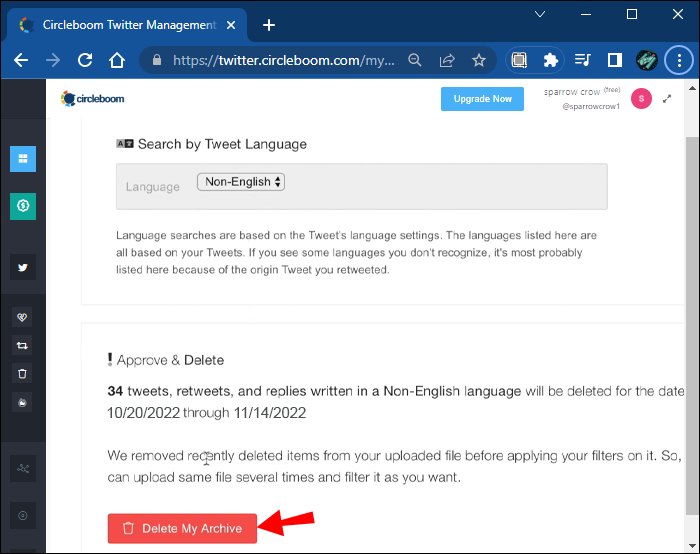Maximize the browser window
This screenshot has height=554, width=700.
[x=632, y=14]
